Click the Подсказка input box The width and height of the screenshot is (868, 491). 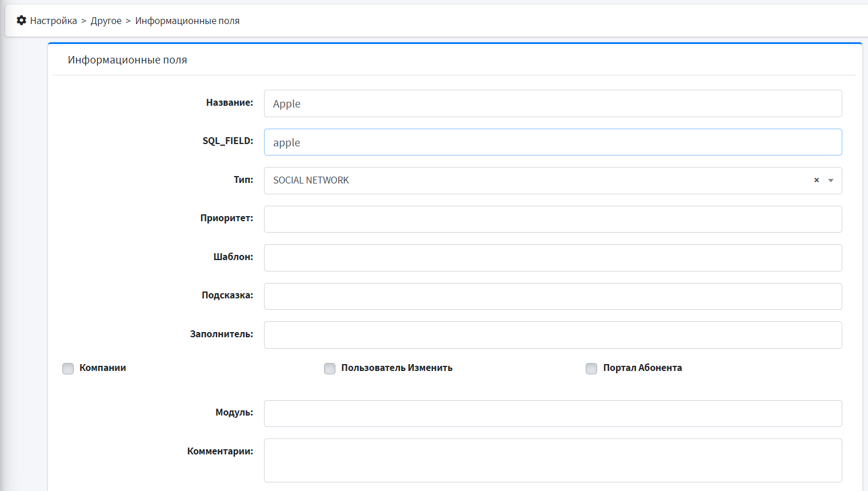(x=553, y=297)
